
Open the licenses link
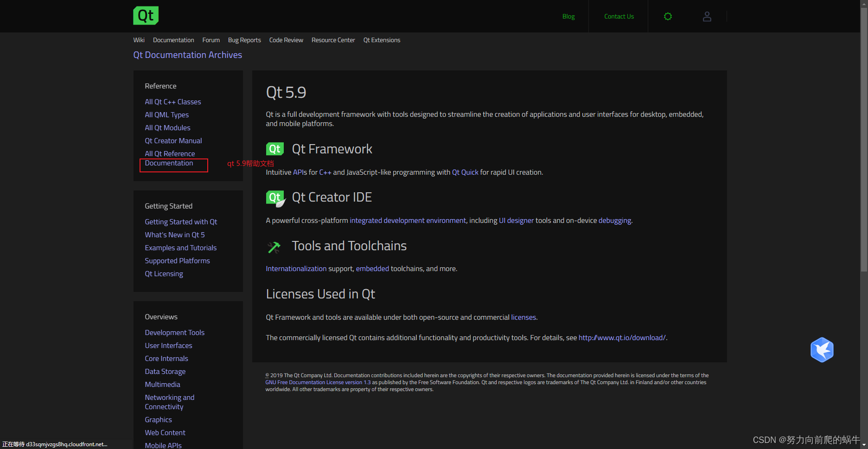pos(523,317)
